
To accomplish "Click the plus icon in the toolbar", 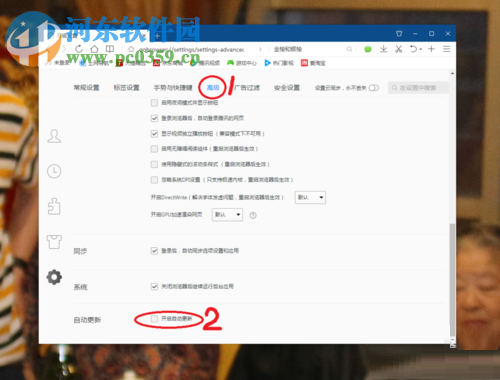I will click(431, 49).
